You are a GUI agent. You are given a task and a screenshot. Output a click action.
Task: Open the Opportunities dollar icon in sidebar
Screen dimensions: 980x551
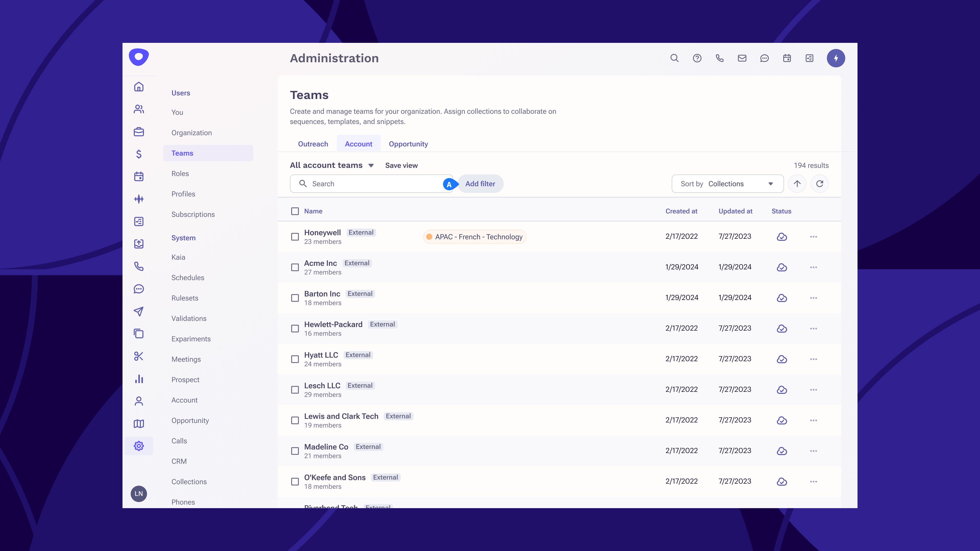point(139,154)
